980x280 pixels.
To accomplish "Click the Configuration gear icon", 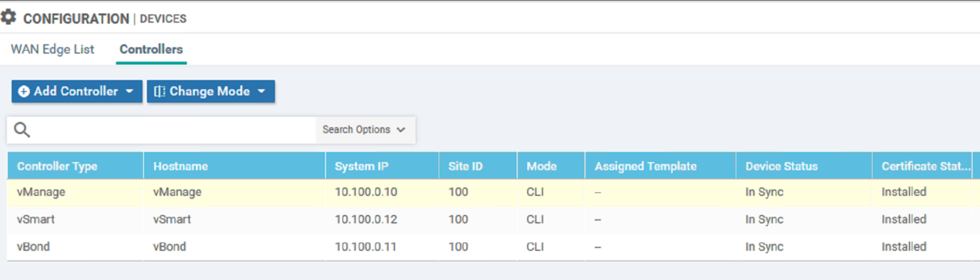I will pyautogui.click(x=8, y=17).
